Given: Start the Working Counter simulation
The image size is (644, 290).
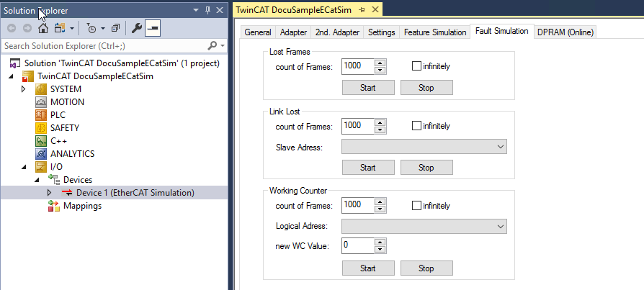Looking at the screenshot, I should click(368, 268).
